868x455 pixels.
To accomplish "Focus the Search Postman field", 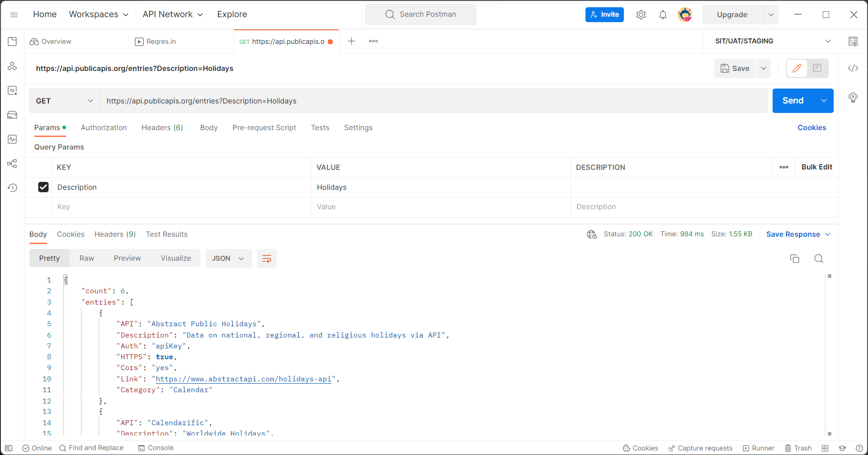I will pos(420,14).
